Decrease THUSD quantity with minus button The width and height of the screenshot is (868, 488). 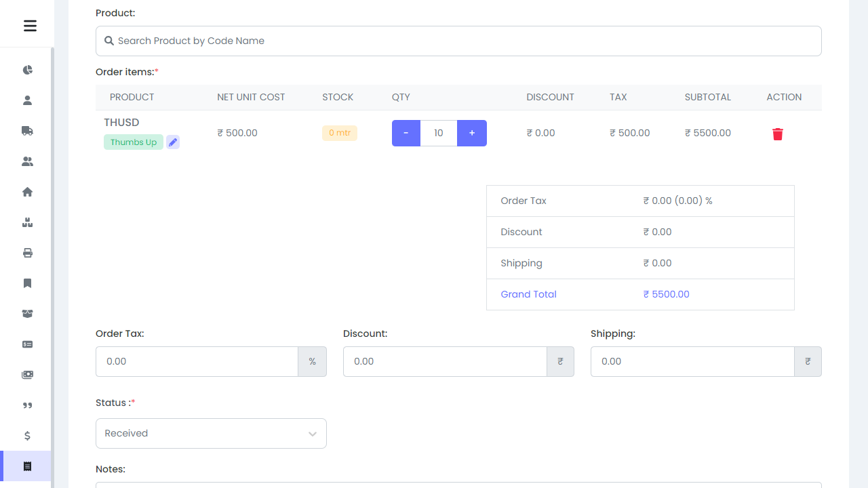[x=406, y=133]
